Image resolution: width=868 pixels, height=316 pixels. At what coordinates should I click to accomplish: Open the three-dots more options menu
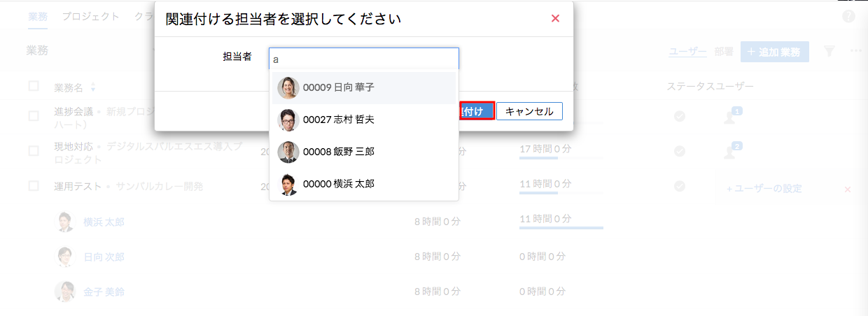pyautogui.click(x=855, y=52)
